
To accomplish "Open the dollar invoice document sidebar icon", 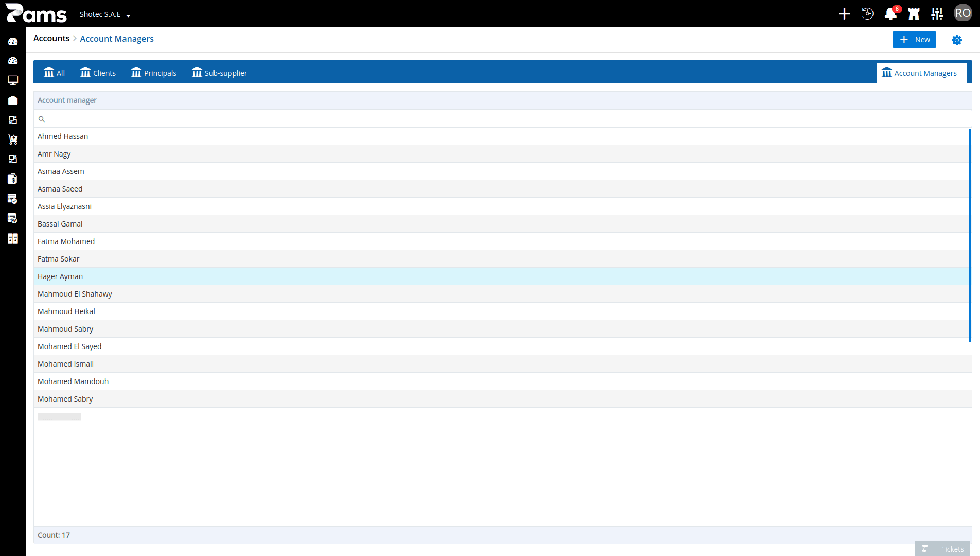I will coord(13,179).
